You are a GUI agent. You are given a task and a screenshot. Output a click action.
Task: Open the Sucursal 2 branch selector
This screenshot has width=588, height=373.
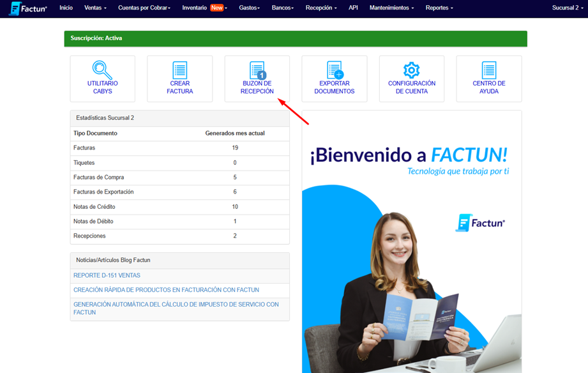coord(568,8)
